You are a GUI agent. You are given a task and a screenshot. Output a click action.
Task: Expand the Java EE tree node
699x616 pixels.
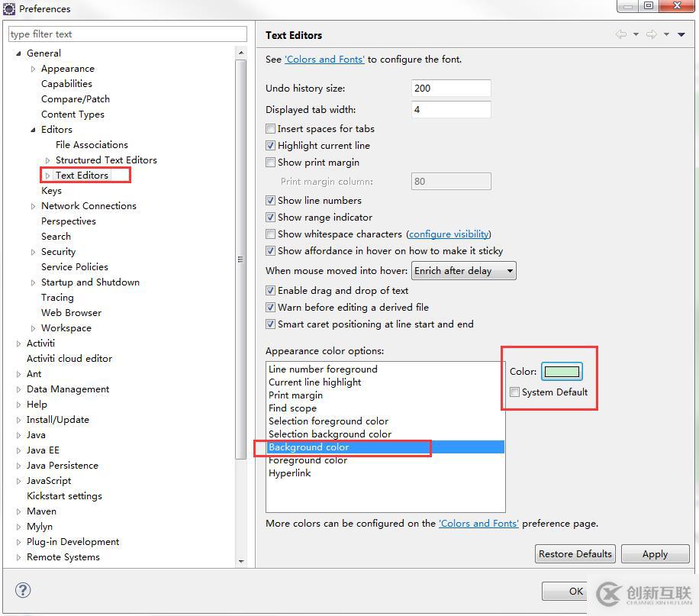pyautogui.click(x=19, y=450)
